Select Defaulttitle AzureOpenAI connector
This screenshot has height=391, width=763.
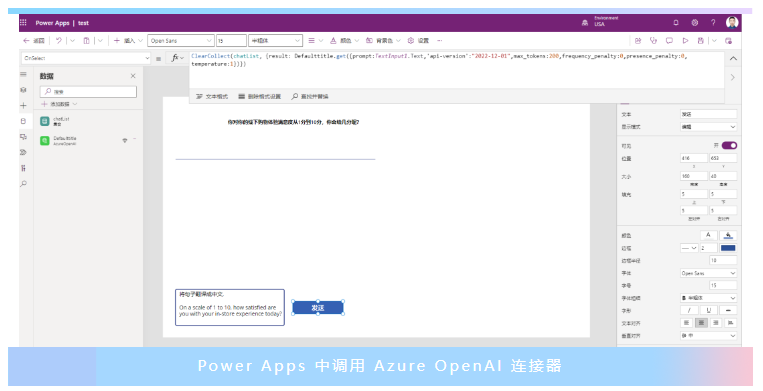click(88, 141)
